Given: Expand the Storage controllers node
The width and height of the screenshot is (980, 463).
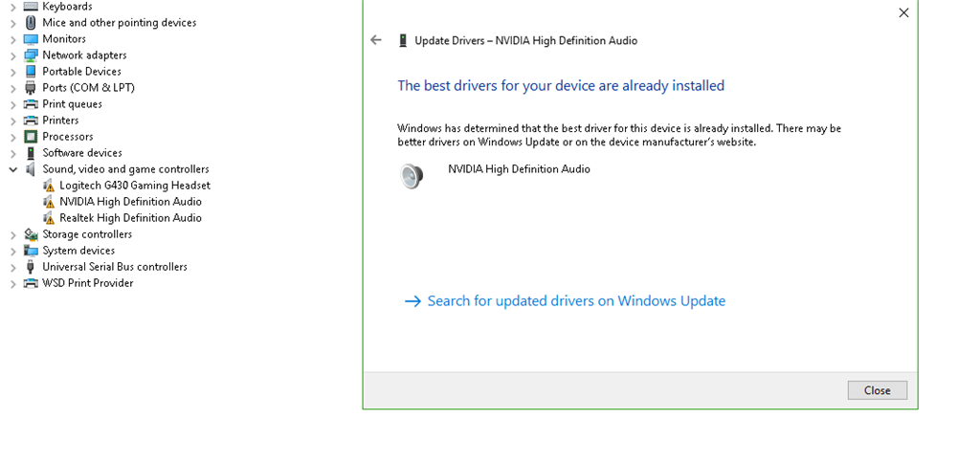Looking at the screenshot, I should tap(13, 235).
